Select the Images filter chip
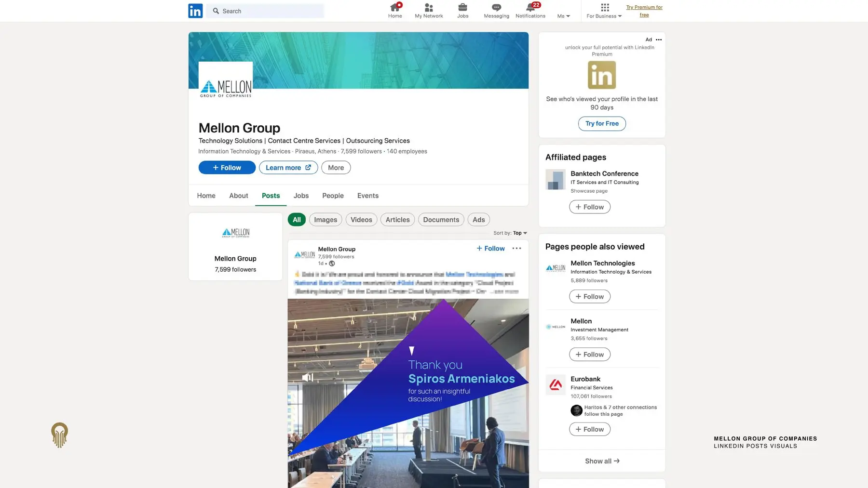The image size is (868, 488). [x=325, y=220]
